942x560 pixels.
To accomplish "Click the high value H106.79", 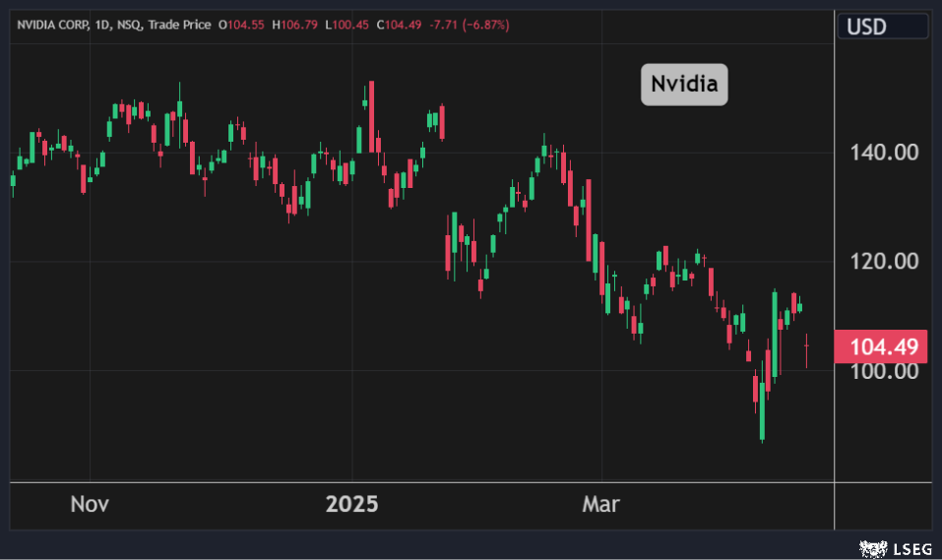I will 294,25.
